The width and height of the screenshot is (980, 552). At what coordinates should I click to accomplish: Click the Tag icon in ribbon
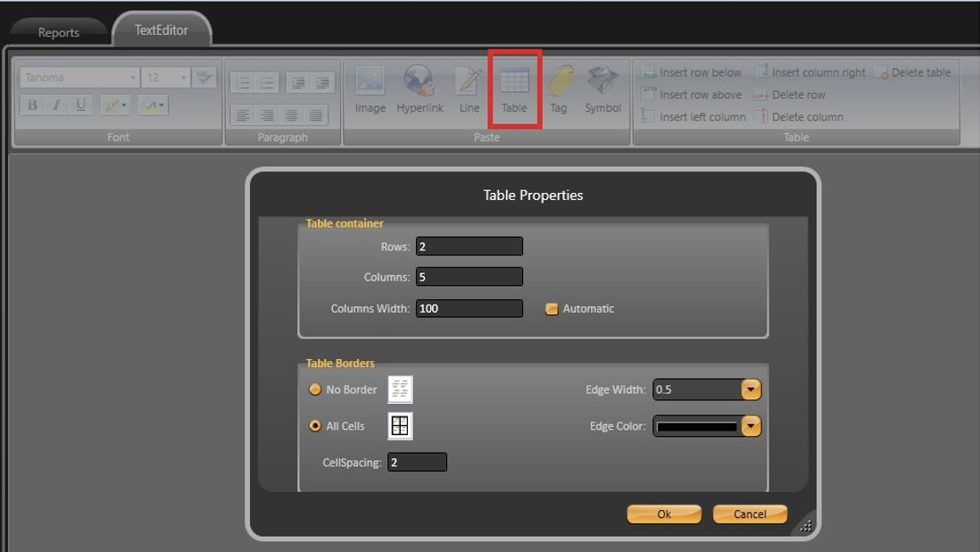point(560,82)
